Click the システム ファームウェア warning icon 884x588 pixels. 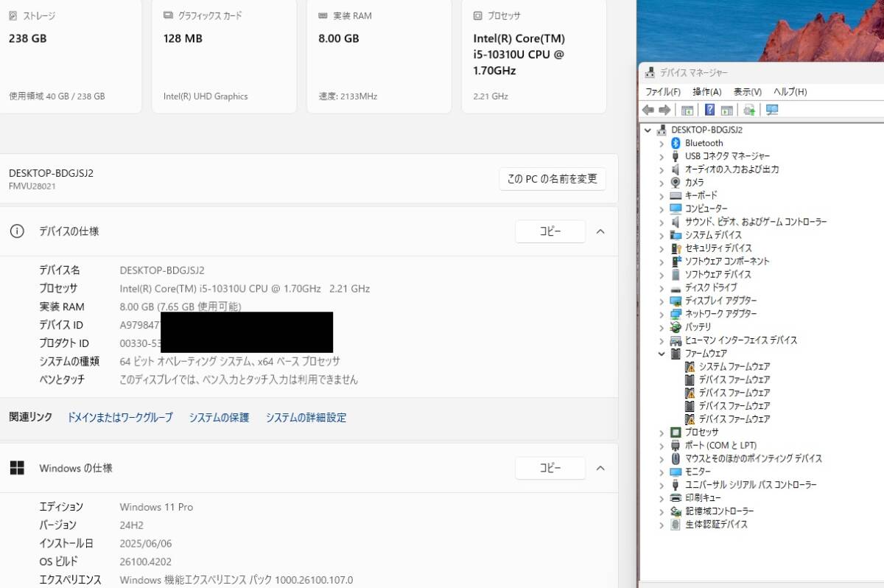point(690,366)
